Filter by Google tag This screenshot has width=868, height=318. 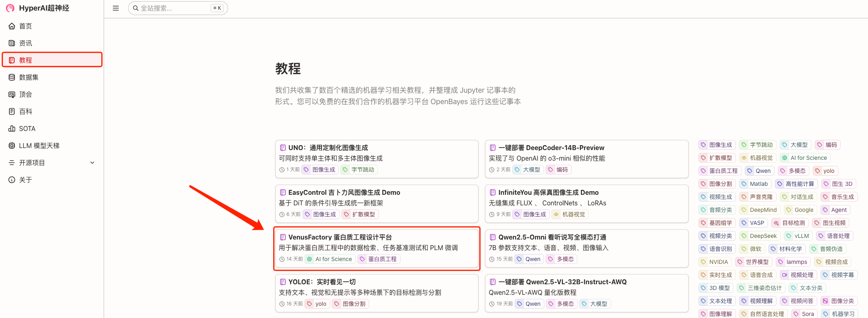800,210
